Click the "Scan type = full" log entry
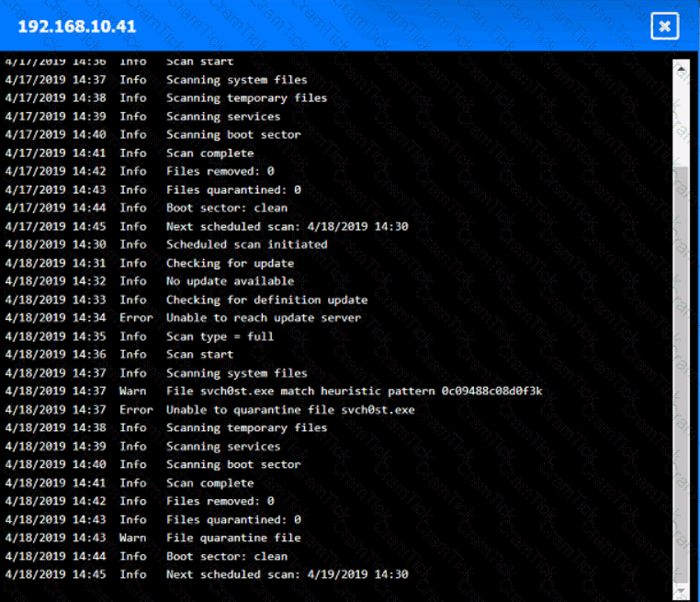 click(220, 336)
